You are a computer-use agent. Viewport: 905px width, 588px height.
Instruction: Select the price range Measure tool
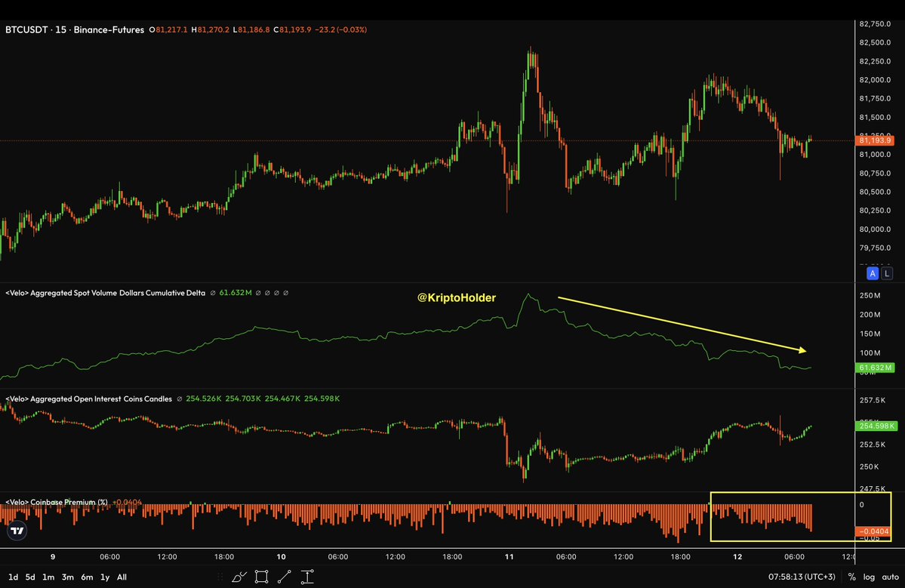(308, 577)
